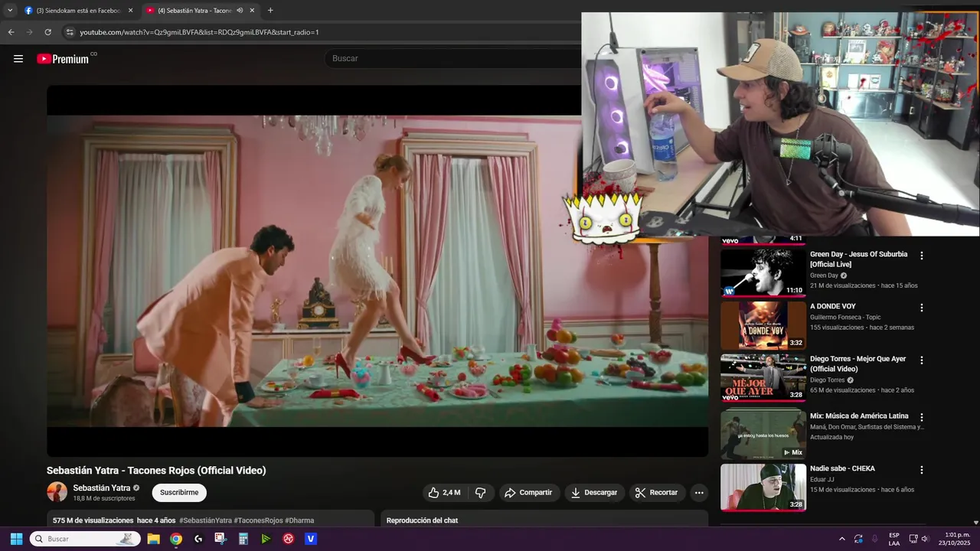
Task: Open volume speaker tray icon
Action: point(925,539)
